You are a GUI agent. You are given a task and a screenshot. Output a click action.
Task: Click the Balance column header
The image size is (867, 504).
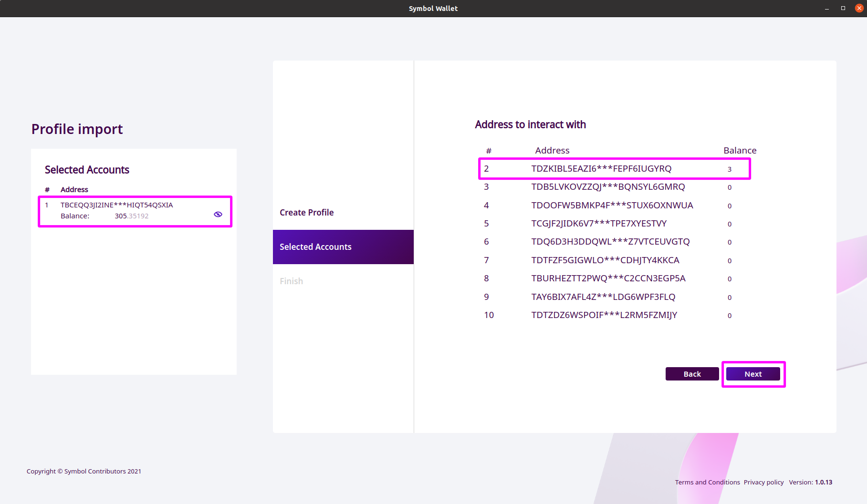pyautogui.click(x=740, y=150)
